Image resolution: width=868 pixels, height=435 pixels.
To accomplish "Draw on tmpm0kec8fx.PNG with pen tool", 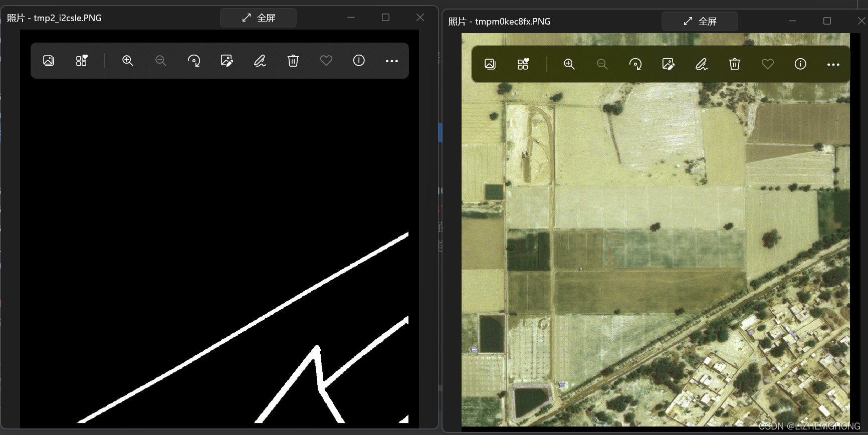I will 702,64.
